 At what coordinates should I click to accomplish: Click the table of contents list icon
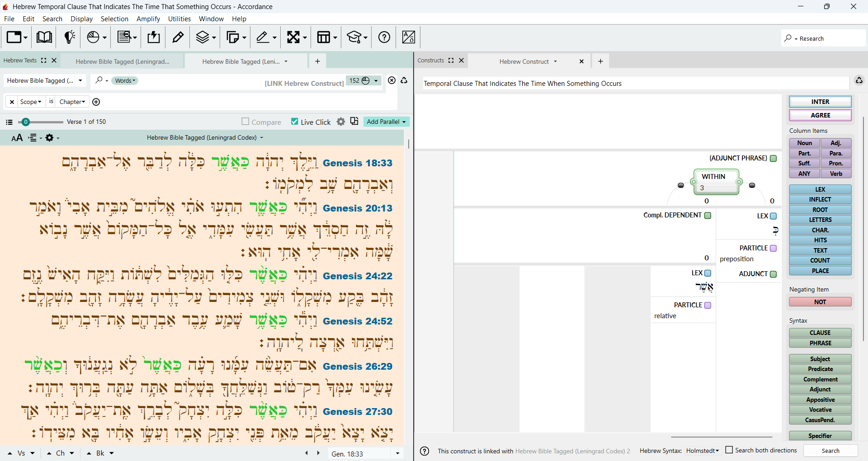click(x=9, y=122)
